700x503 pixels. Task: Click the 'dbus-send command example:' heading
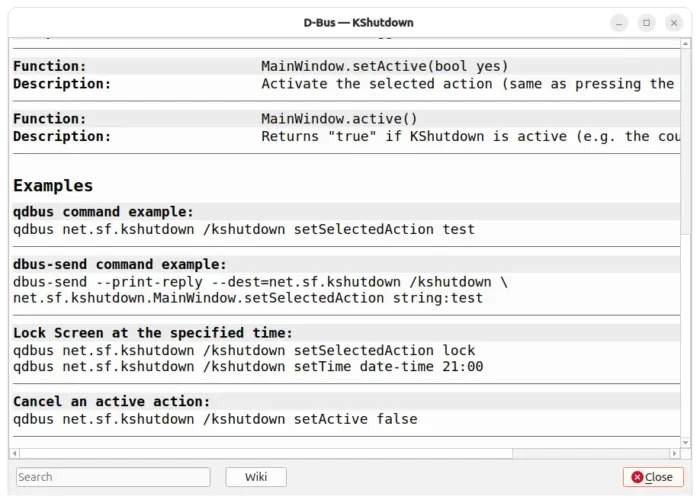[120, 265]
